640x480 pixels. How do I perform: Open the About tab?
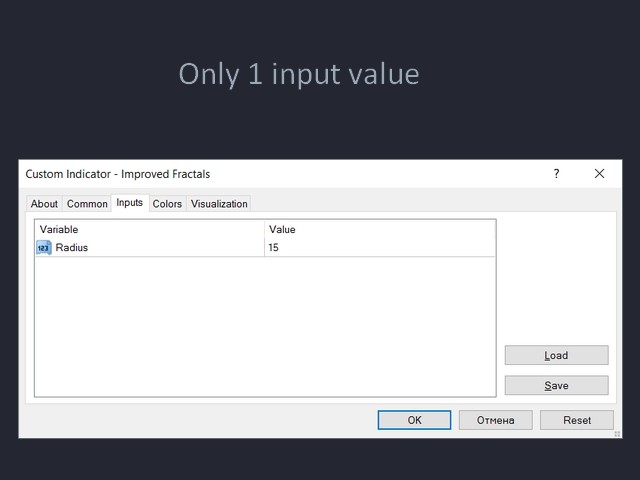click(44, 204)
